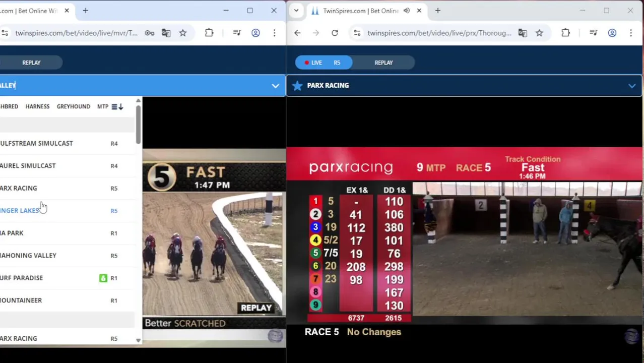Image resolution: width=644 pixels, height=363 pixels.
Task: Open three-dot menu in right browser
Action: 630,33
